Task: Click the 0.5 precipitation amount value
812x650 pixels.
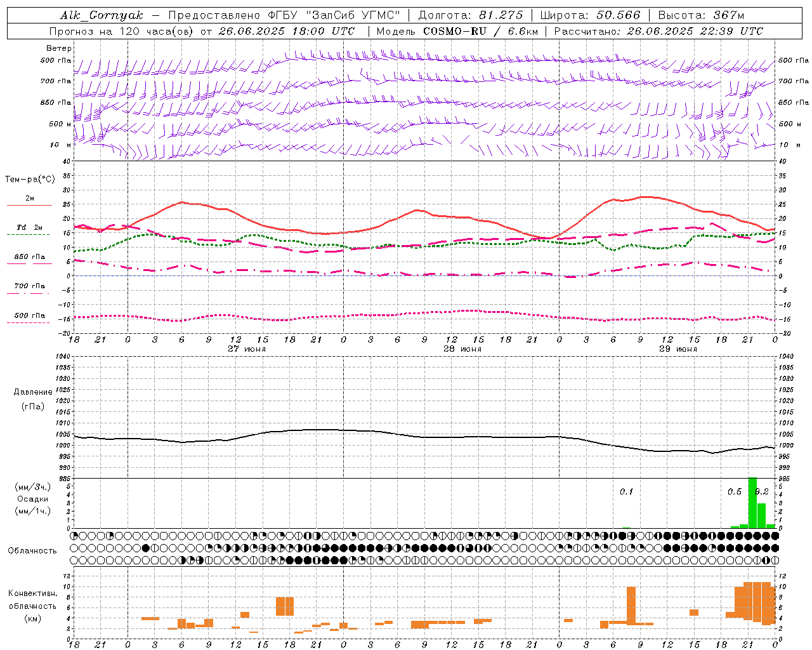Action: (735, 491)
